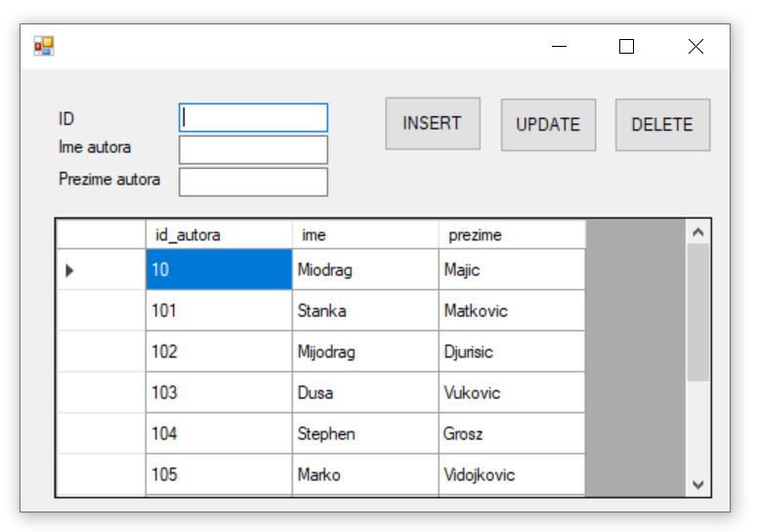Click the ime column header
The width and height of the screenshot is (759, 532).
coord(364,234)
